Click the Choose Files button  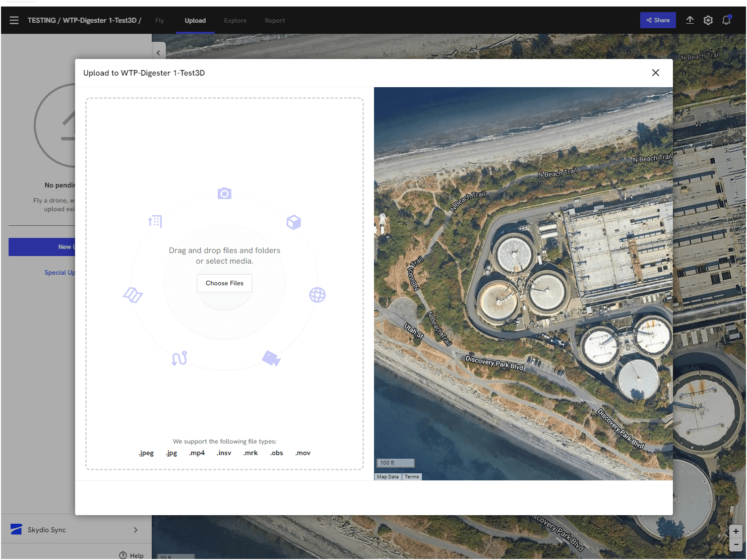(224, 283)
